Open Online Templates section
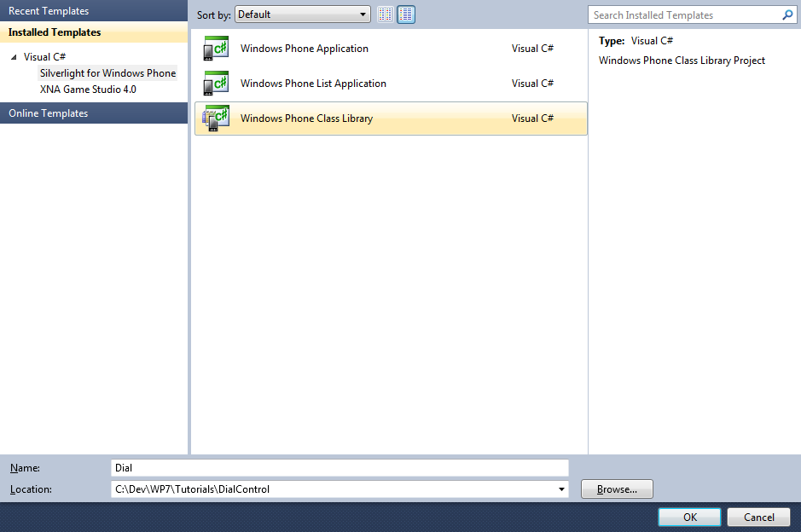Screen dimensions: 801x532 [94, 113]
